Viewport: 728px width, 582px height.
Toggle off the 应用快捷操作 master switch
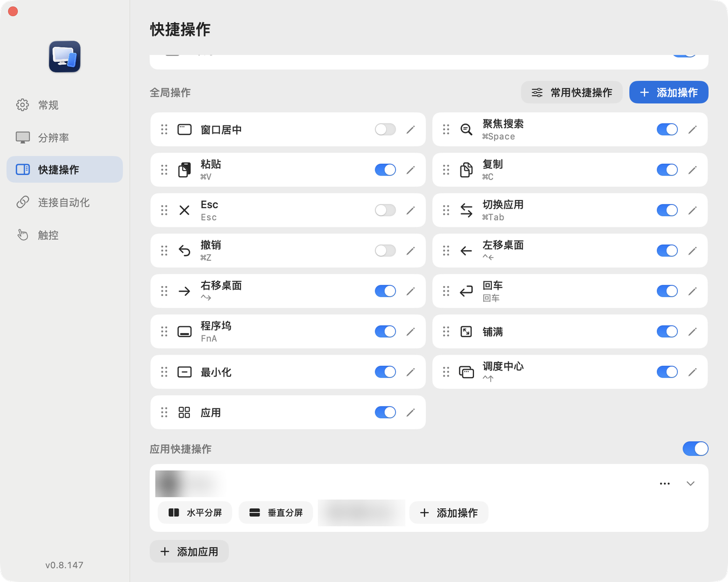[696, 448]
